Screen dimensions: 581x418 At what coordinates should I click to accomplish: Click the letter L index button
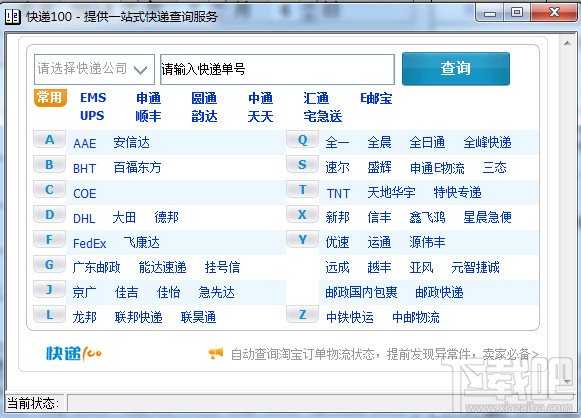[49, 315]
